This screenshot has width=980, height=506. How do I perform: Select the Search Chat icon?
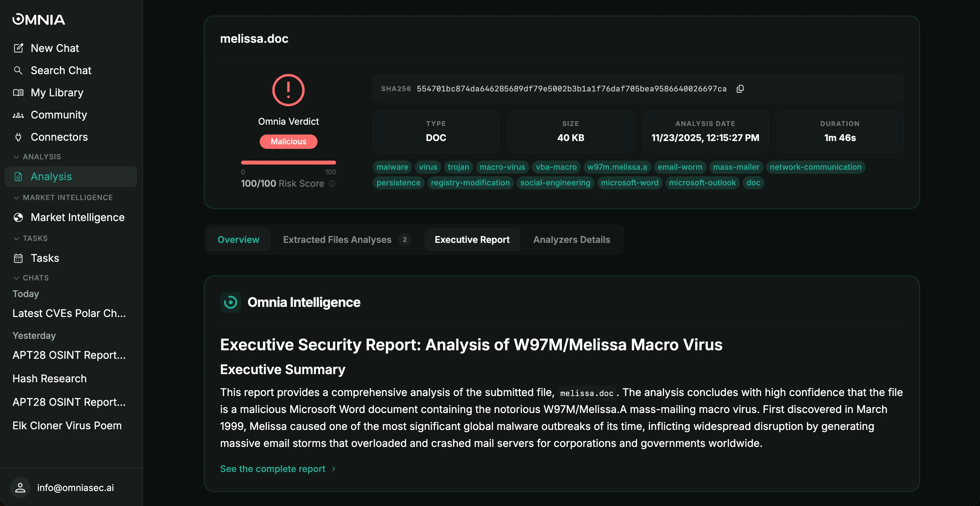tap(18, 70)
